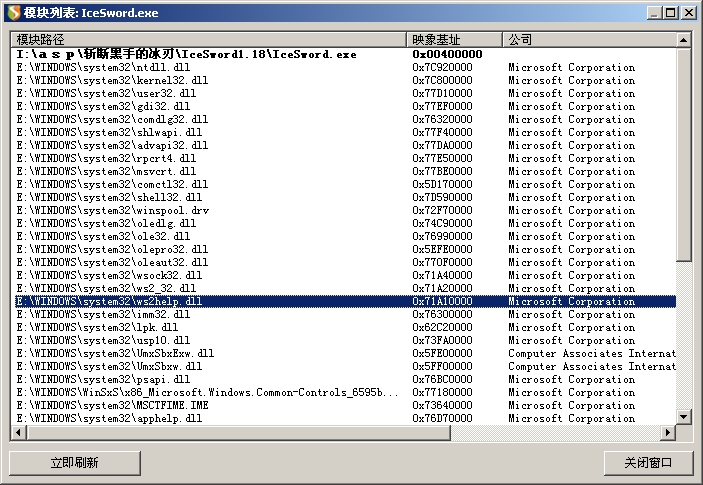This screenshot has width=703, height=485.
Task: Select the comctl32.dll row
Action: click(344, 184)
